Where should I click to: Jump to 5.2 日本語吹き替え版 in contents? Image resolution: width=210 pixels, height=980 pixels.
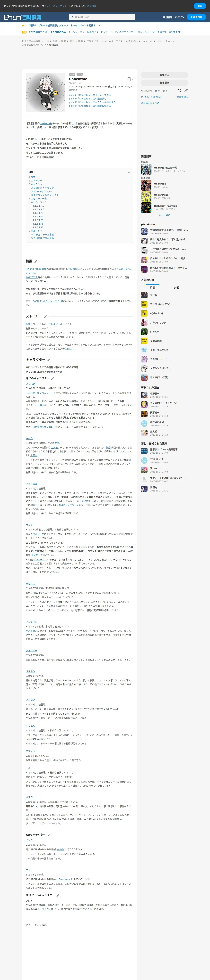[x=43, y=238]
